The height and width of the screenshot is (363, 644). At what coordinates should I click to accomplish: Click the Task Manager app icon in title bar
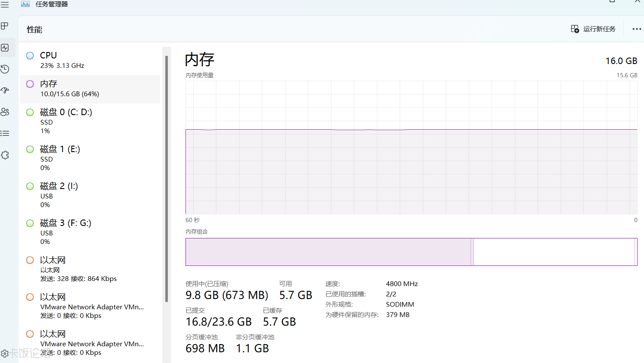click(25, 4)
